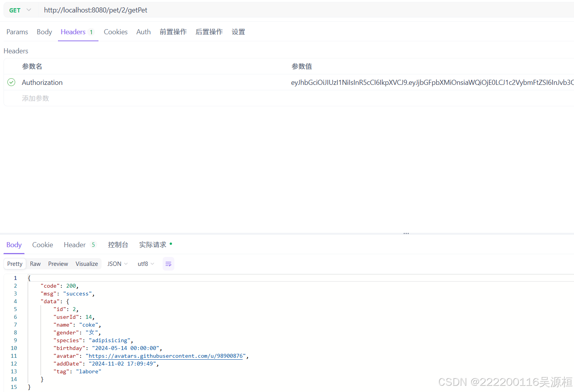Click the "code": 200 line
574x392 pixels.
coord(60,286)
